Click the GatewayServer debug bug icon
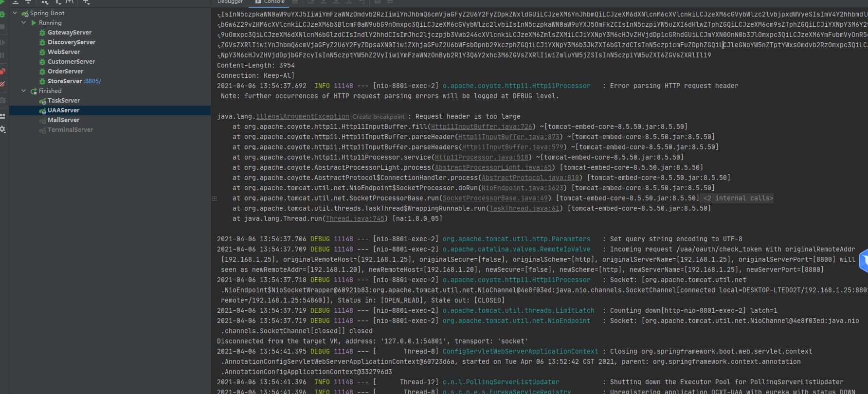 click(42, 33)
